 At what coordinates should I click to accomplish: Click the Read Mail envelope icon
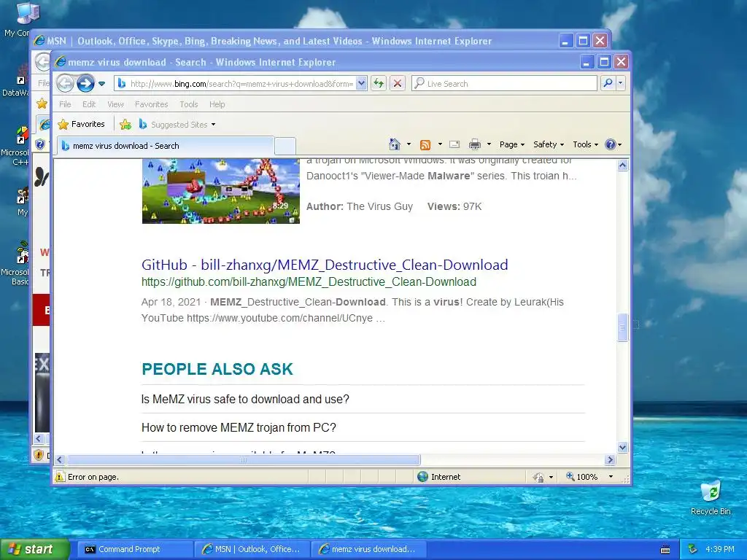point(454,144)
